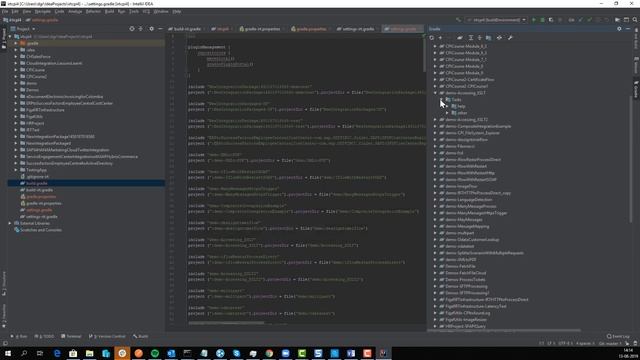Open the Version Control tool window button

pyautogui.click(x=107, y=336)
